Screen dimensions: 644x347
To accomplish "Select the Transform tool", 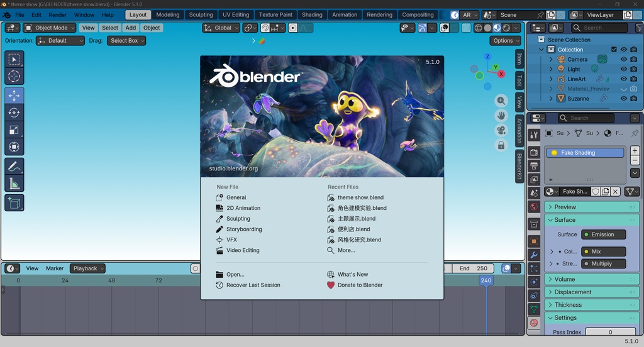I will (14, 146).
